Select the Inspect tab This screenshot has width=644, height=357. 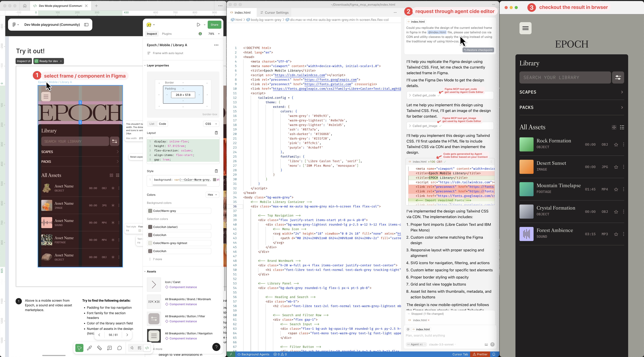152,34
